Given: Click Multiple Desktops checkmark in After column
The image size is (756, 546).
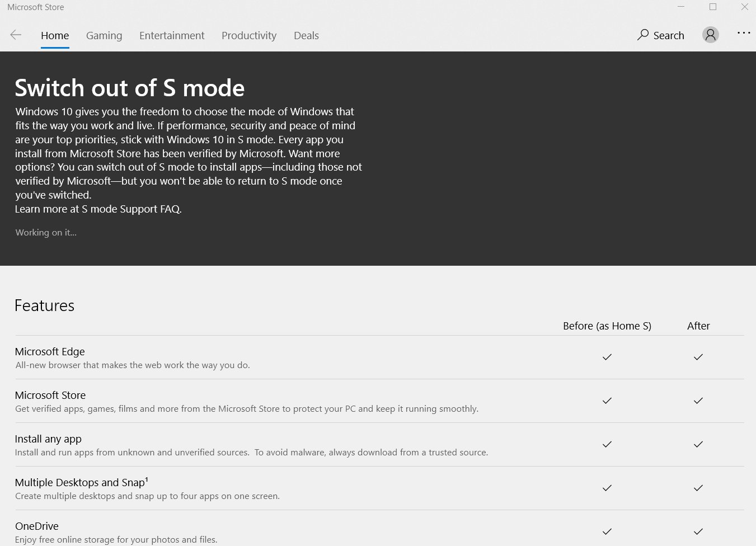Looking at the screenshot, I should point(698,488).
